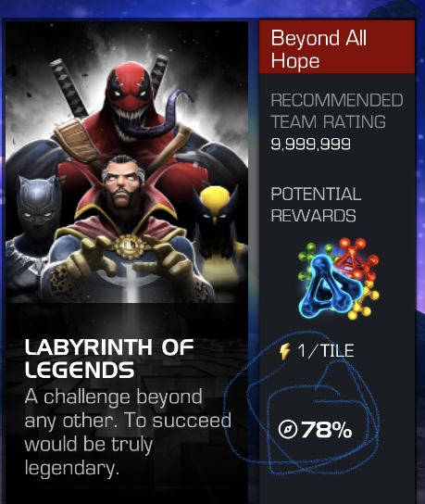Tap the Eye of Agamotto amulet
The image size is (425, 504).
(129, 246)
